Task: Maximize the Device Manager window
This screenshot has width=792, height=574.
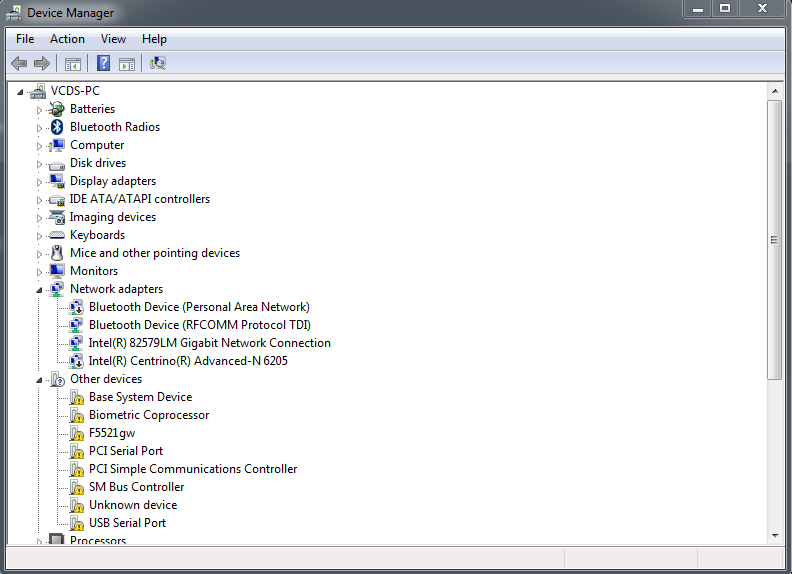Action: point(725,9)
